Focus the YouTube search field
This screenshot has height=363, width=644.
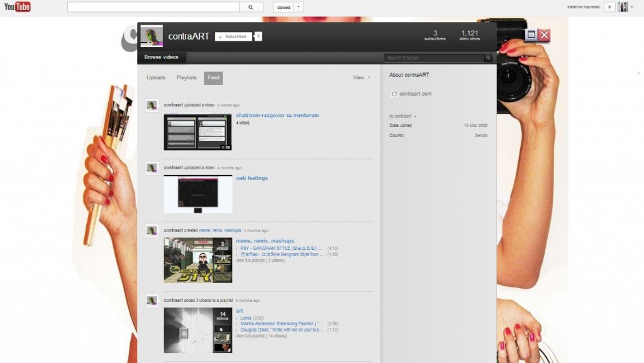point(153,7)
